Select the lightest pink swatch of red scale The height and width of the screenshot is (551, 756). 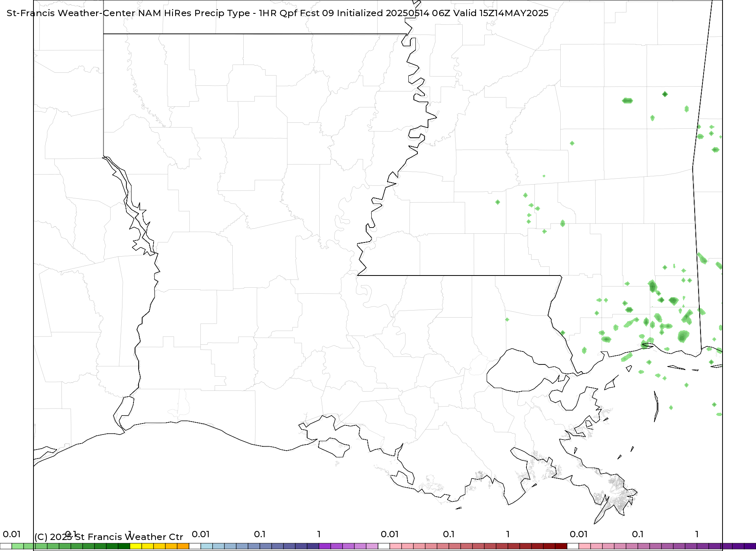pyautogui.click(x=396, y=546)
